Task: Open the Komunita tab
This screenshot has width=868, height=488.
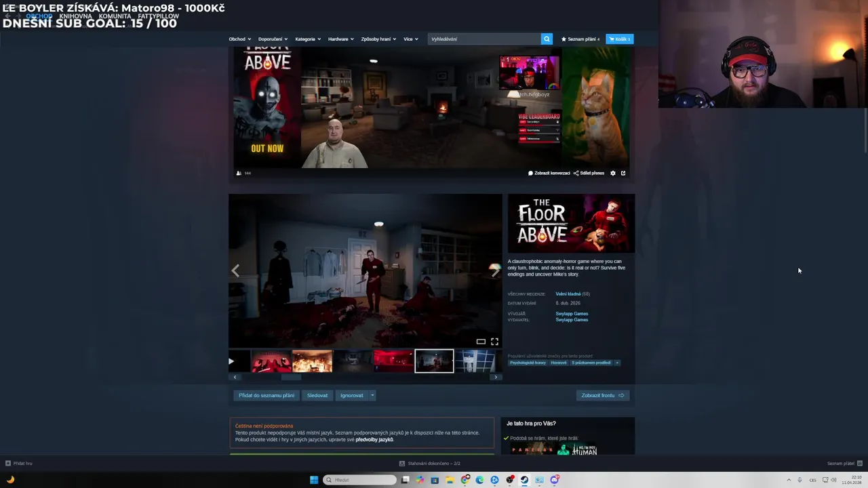Action: pyautogui.click(x=115, y=16)
